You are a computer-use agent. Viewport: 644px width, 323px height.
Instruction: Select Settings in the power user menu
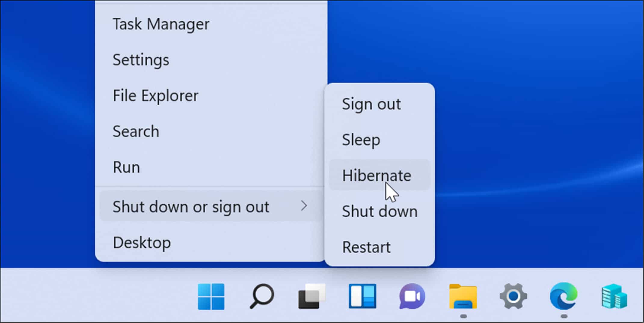[x=140, y=59]
